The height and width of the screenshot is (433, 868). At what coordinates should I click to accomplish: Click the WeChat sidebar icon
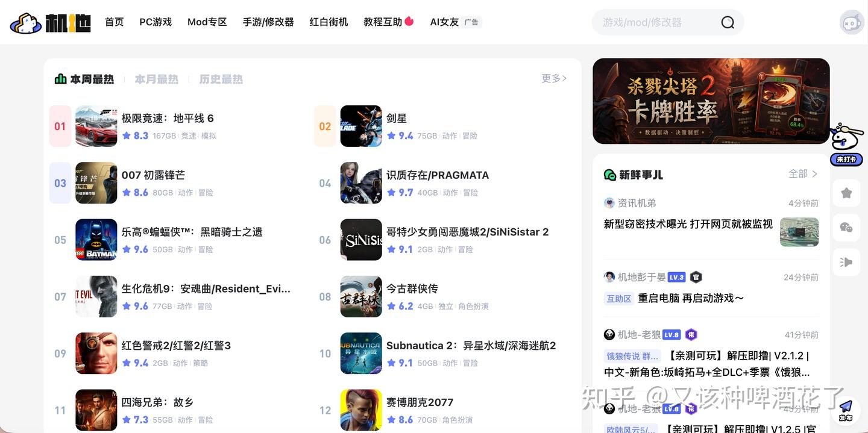point(846,227)
